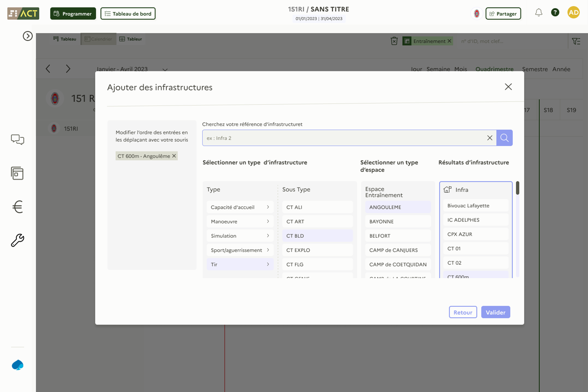Remove the CT 600m - Angoulême tag
This screenshot has width=588, height=392.
174,156
